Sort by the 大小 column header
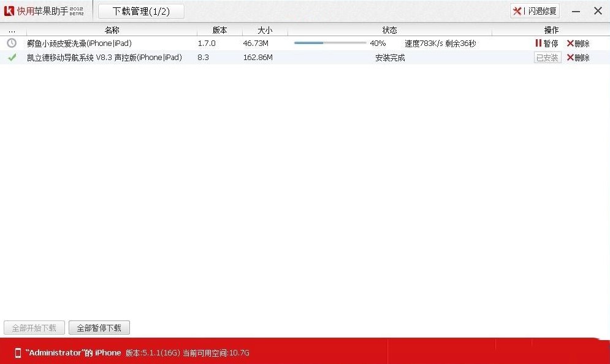Image resolution: width=610 pixels, height=364 pixels. 265,30
